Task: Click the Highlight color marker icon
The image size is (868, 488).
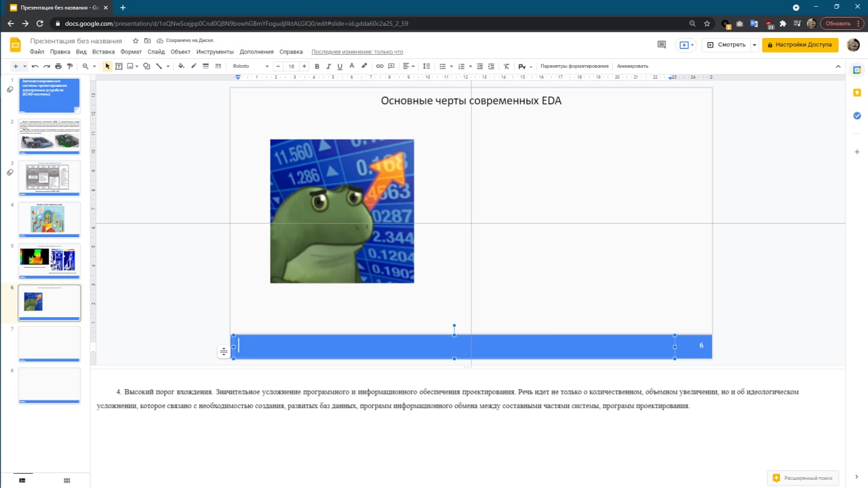Action: coord(364,66)
